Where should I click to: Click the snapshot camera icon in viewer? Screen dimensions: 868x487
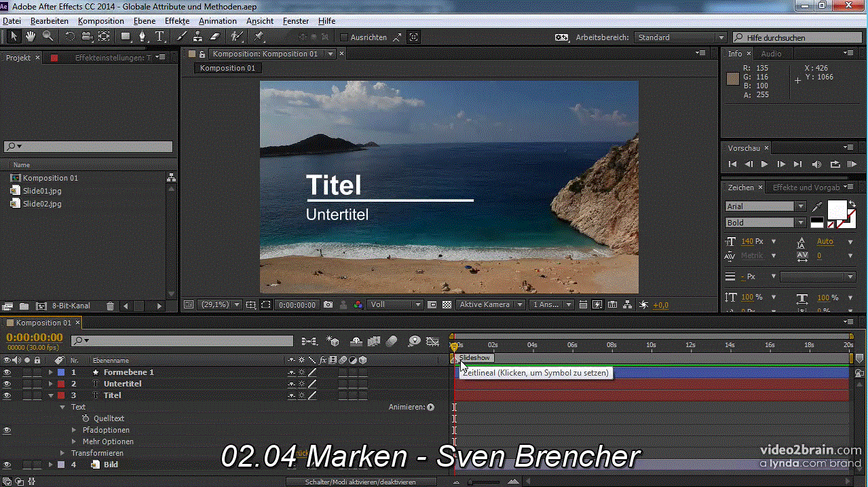click(x=328, y=305)
